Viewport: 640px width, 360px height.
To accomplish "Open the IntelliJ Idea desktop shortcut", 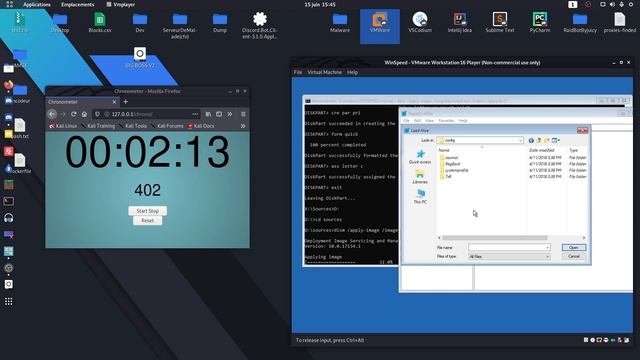I will (460, 22).
